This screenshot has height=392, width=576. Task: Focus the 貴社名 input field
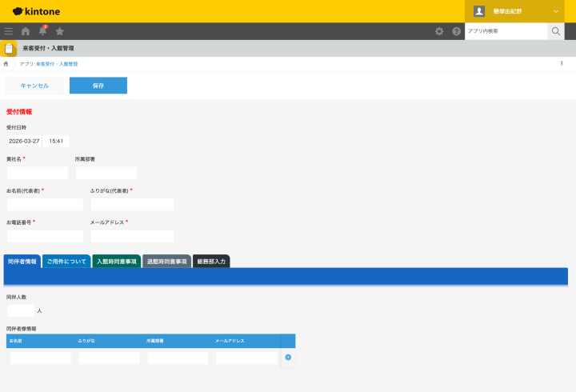(38, 173)
